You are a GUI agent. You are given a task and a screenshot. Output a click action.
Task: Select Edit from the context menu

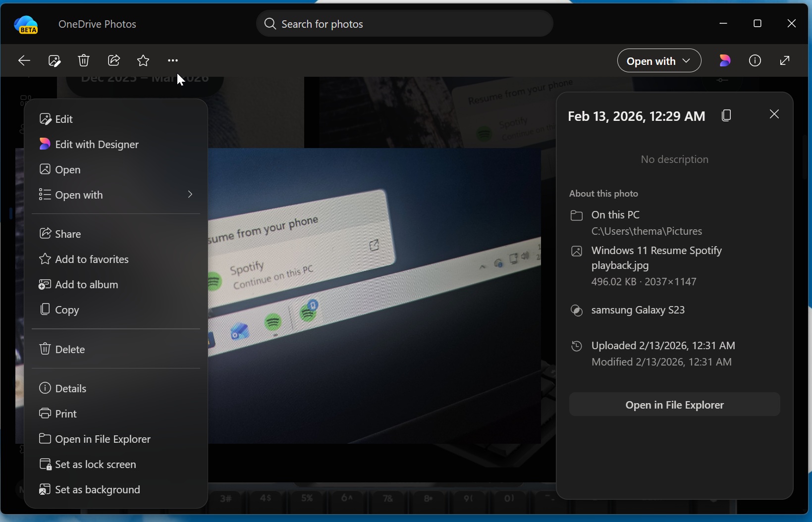click(x=116, y=119)
